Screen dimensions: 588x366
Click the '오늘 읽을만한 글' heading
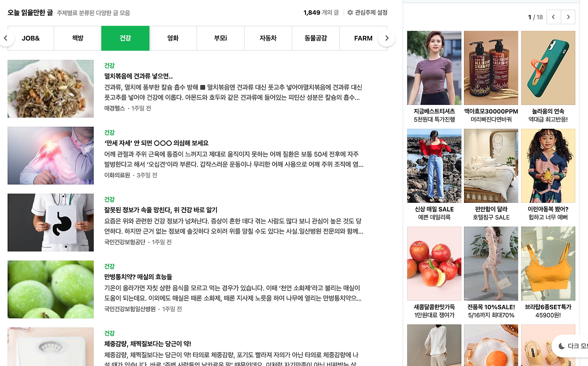point(30,12)
